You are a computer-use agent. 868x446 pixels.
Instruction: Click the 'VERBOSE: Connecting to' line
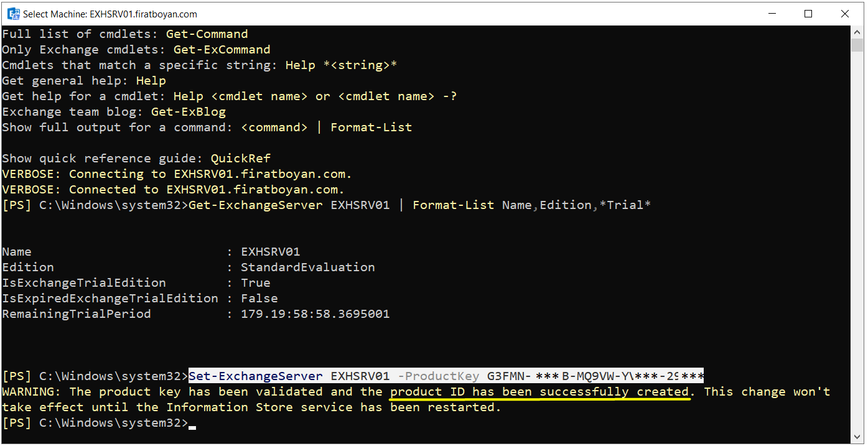tap(177, 174)
